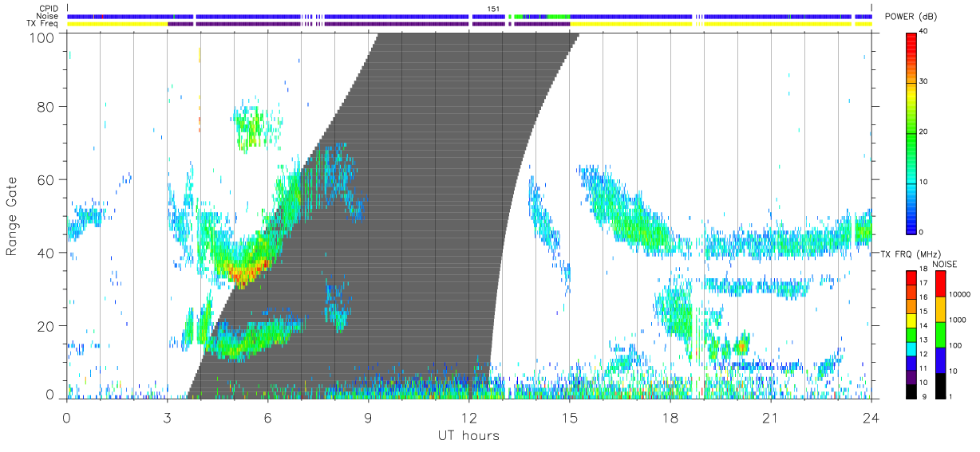Click the 'TX FRQ (MHz)' legend title
This screenshot has height=452, width=980.
pos(911,254)
